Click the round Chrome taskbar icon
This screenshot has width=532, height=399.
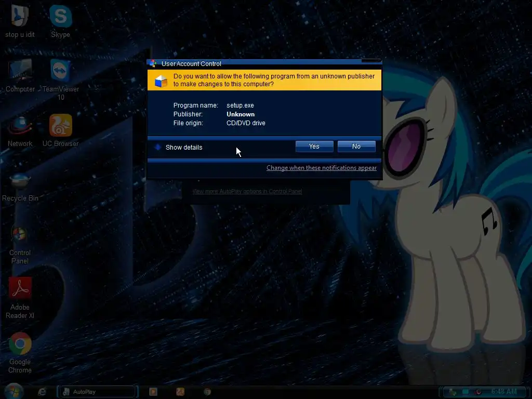(207, 392)
